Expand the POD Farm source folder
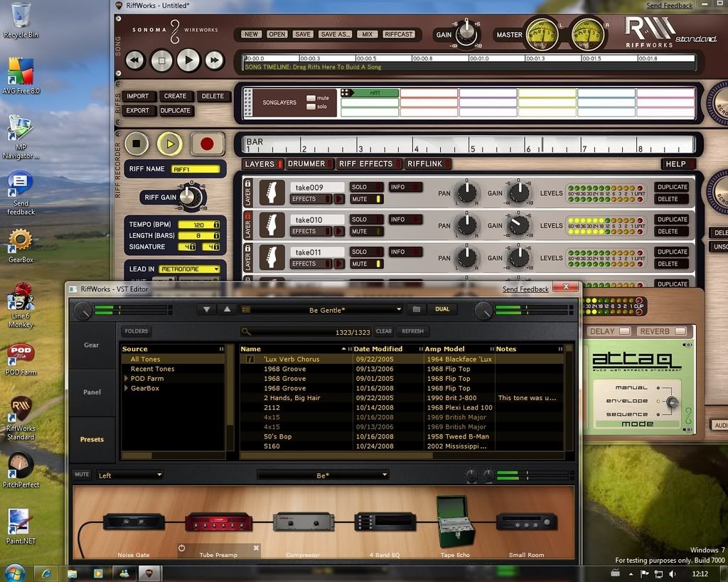Screen dimensions: 728x582 coord(127,379)
